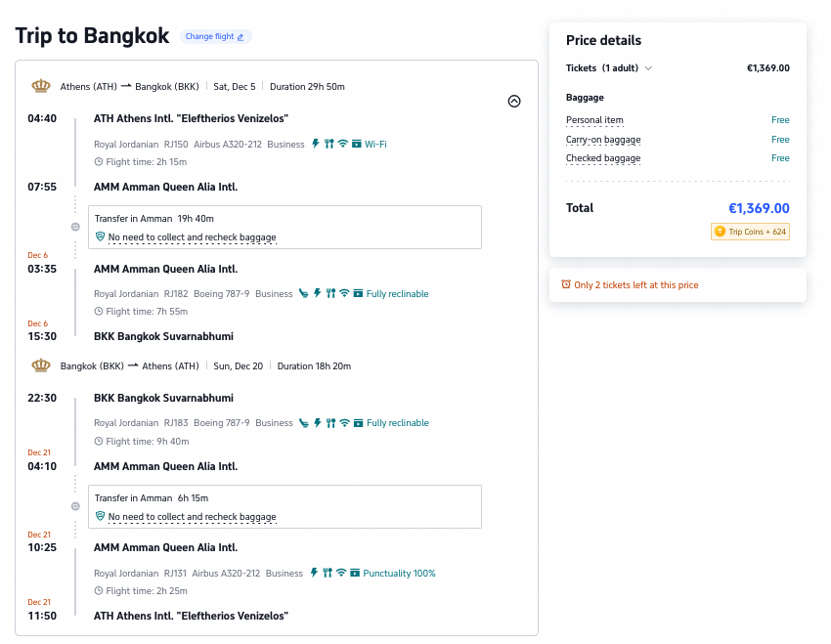Click the entertainment icon for flight RJ183

tap(358, 422)
